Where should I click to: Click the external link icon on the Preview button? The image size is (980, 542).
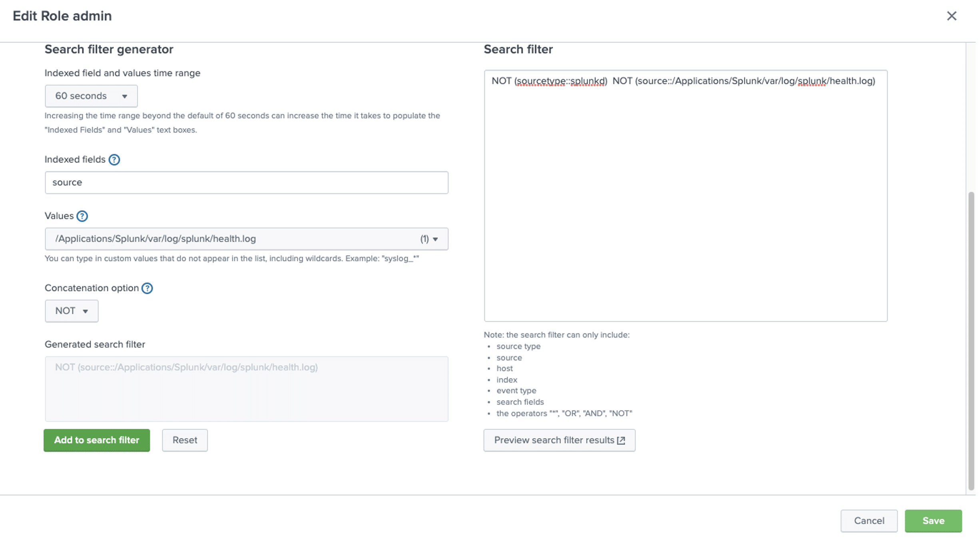click(x=621, y=440)
